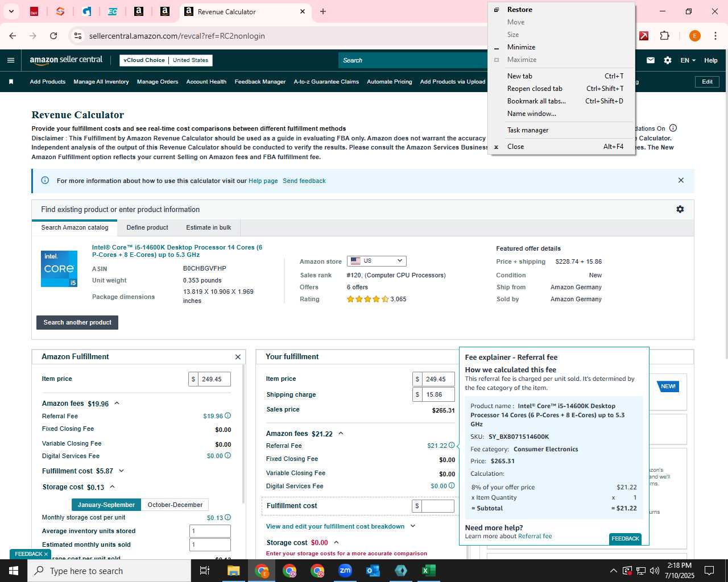This screenshot has width=728, height=582.
Task: Click the Windows Start button
Action: click(14, 571)
